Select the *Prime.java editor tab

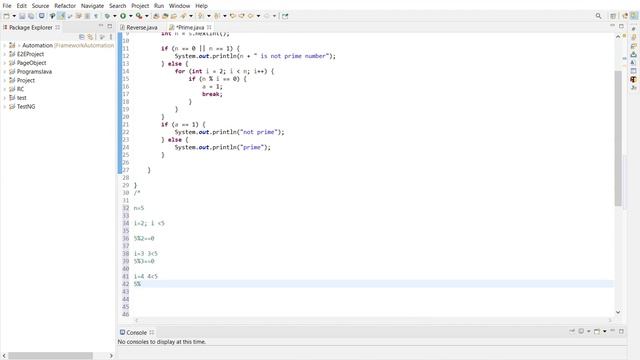point(189,27)
